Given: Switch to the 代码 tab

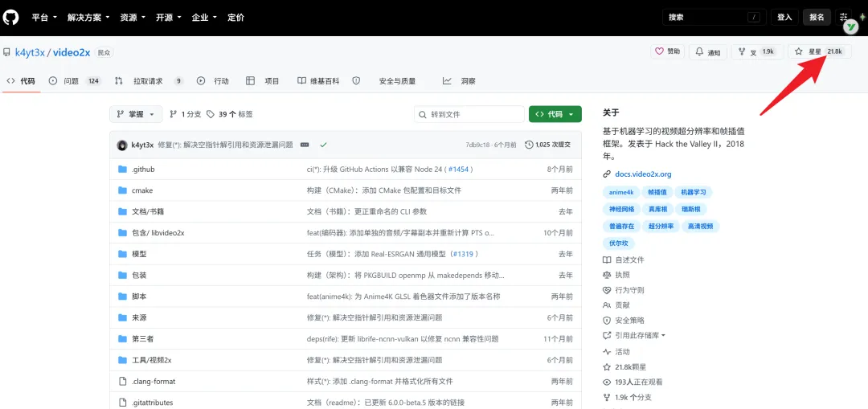Looking at the screenshot, I should (x=21, y=81).
